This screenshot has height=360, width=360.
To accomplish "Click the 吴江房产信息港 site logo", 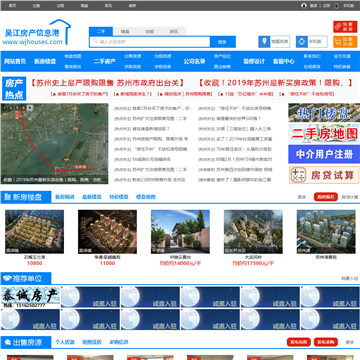I will tap(37, 33).
